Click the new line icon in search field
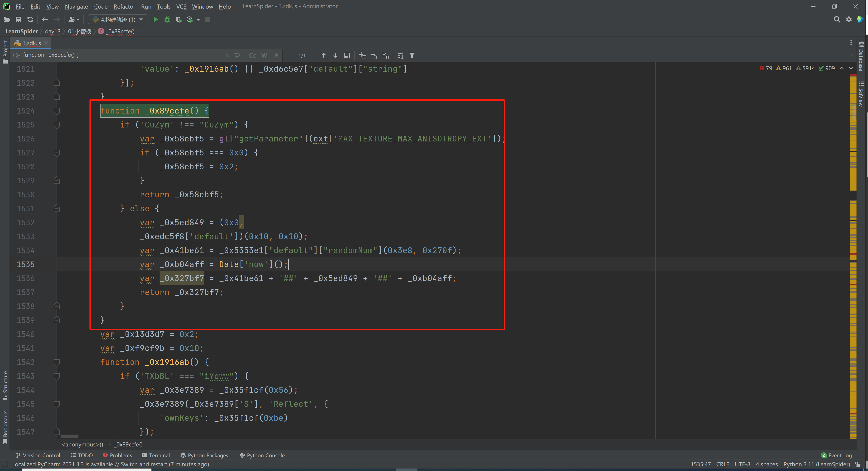 click(x=238, y=55)
